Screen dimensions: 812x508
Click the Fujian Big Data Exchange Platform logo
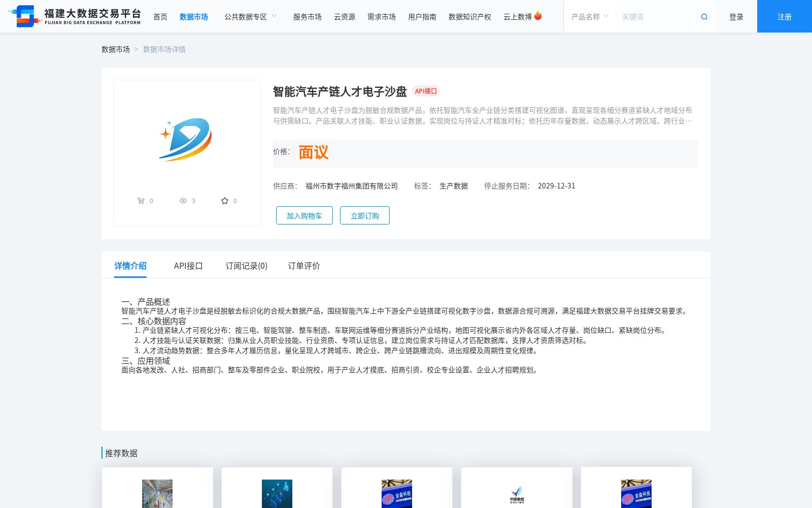tap(75, 16)
